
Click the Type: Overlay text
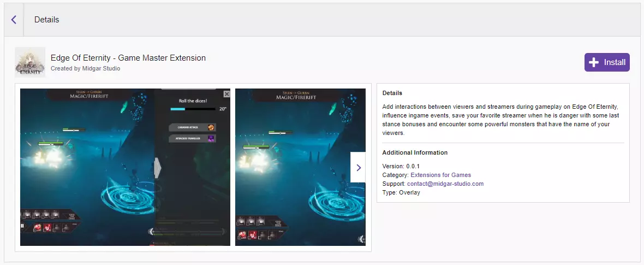[401, 192]
